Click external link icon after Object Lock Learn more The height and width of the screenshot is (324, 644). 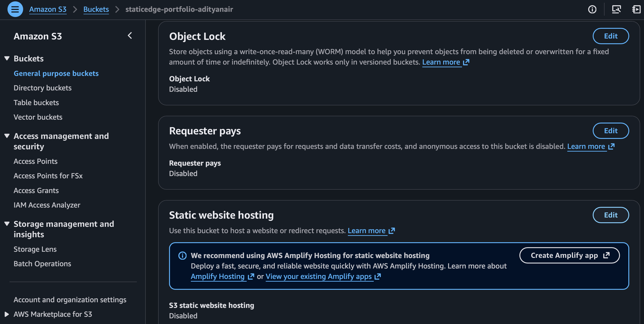click(466, 62)
